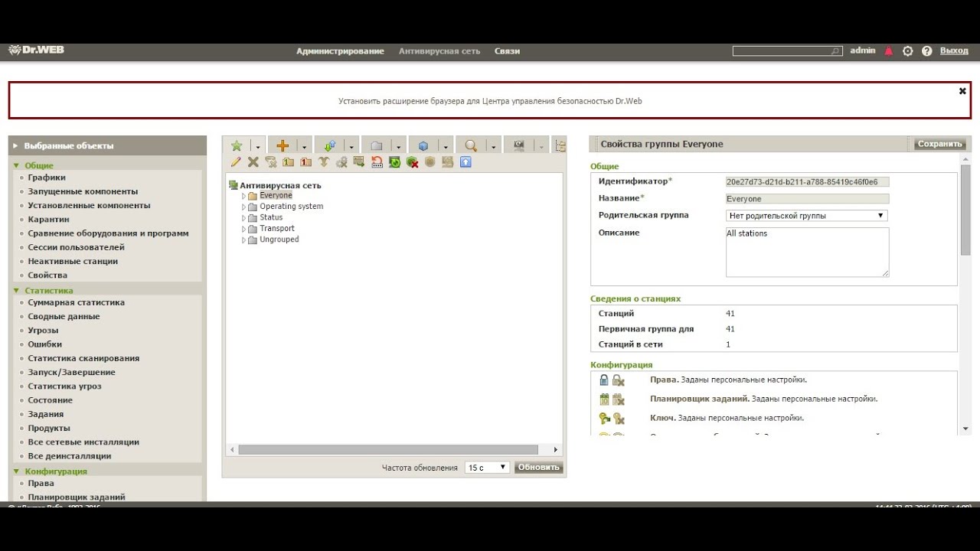
Task: Click the red arrow password reset icon
Action: pos(377,161)
